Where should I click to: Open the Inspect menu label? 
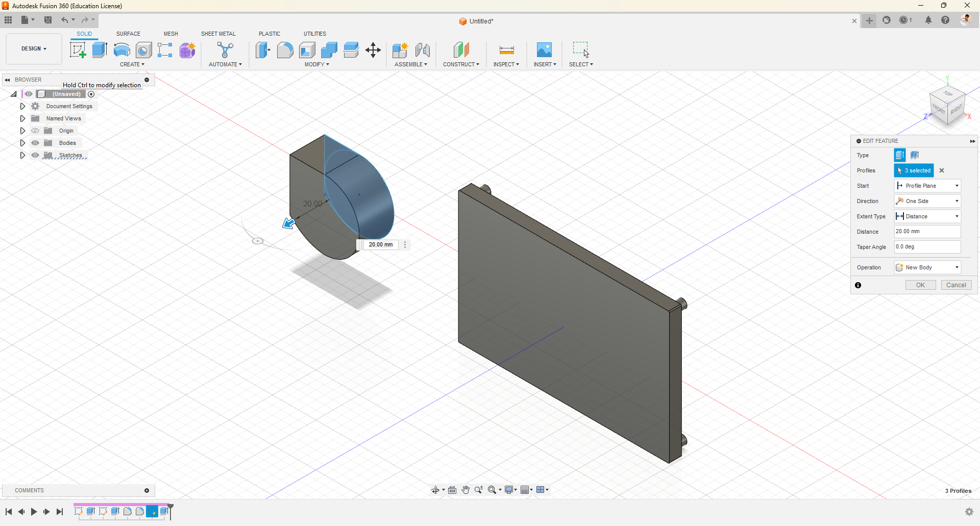click(x=506, y=64)
